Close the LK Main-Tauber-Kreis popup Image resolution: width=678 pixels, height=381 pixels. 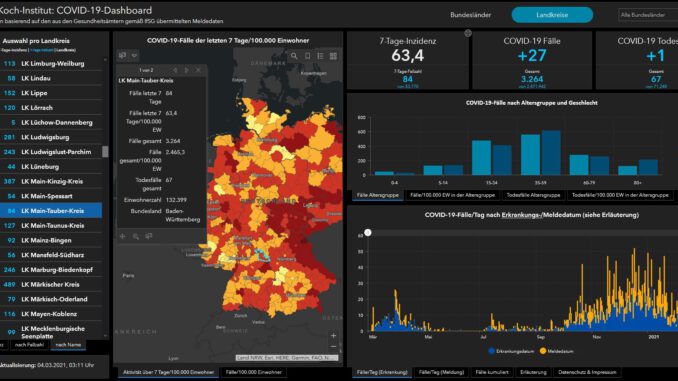coord(198,70)
